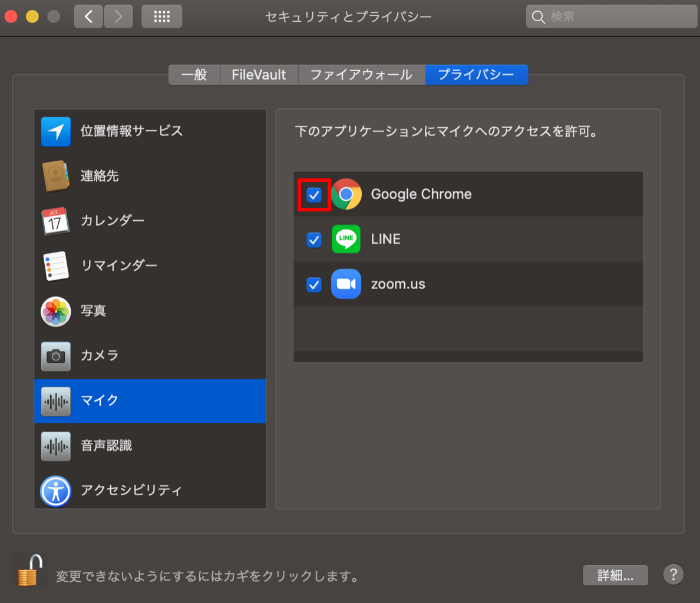Screen dimensions: 700x603
Task: Select the Contacts (連絡先) book icon
Action: coord(56,175)
